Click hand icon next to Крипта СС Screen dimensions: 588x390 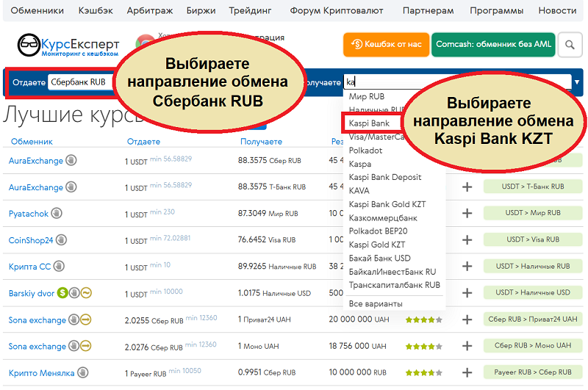tap(59, 267)
